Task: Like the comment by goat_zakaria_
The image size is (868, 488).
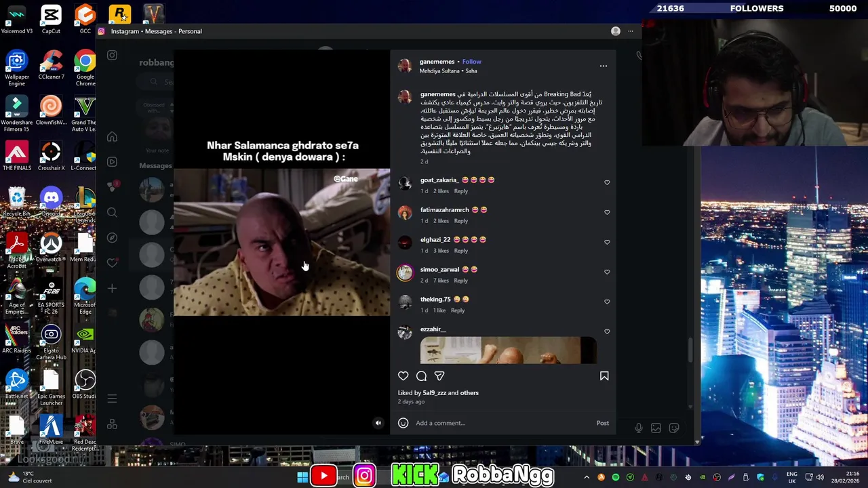Action: (607, 182)
